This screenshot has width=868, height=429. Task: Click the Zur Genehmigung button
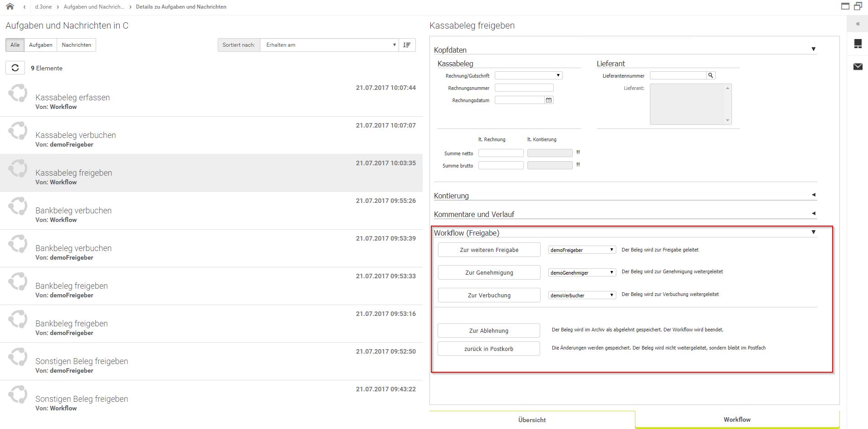point(489,272)
